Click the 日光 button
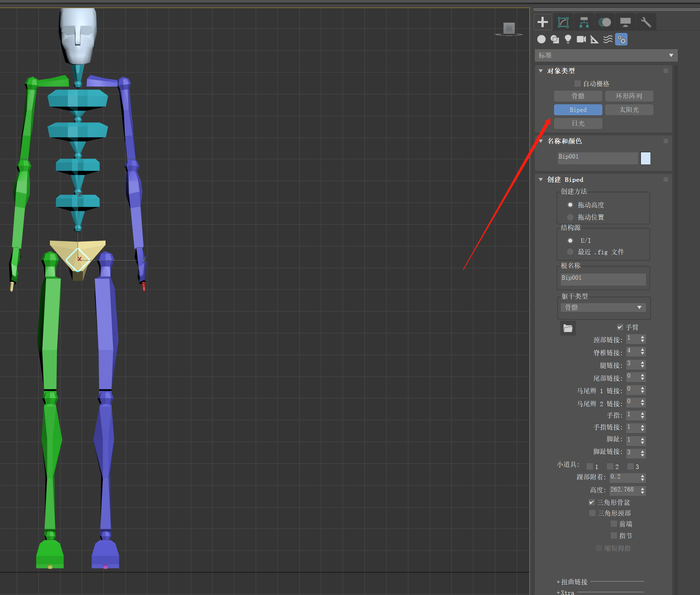 click(x=578, y=123)
